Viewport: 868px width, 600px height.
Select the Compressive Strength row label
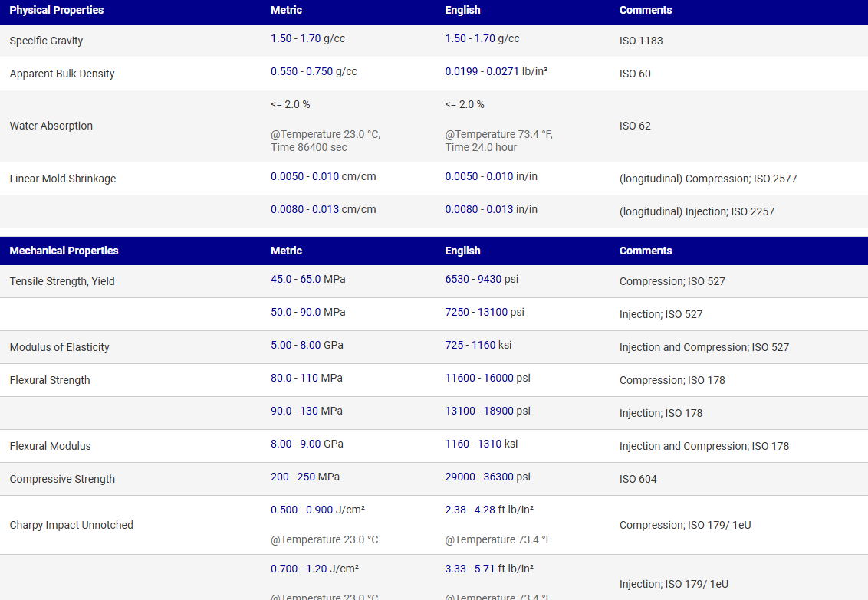(x=62, y=480)
